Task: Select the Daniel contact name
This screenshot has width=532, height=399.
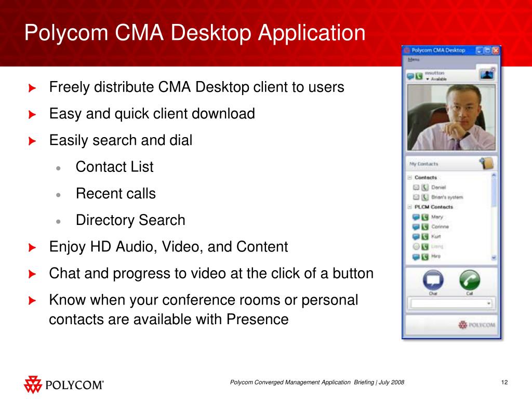Action: (x=438, y=187)
